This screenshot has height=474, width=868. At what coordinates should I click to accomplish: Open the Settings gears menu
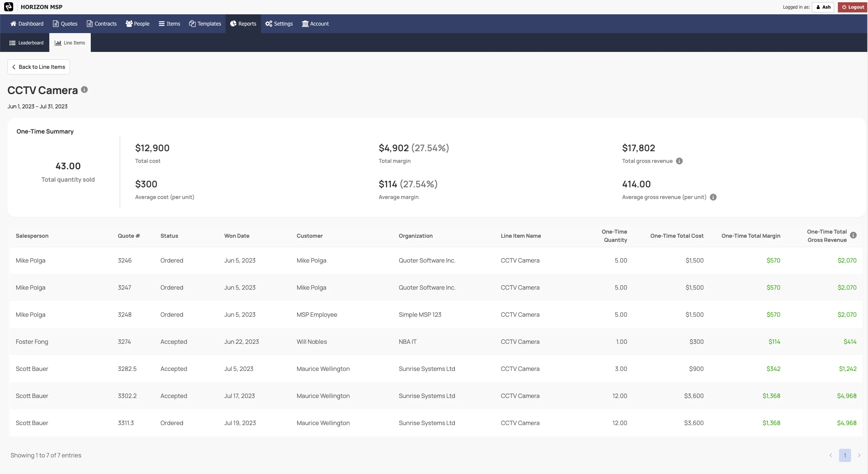coord(279,24)
